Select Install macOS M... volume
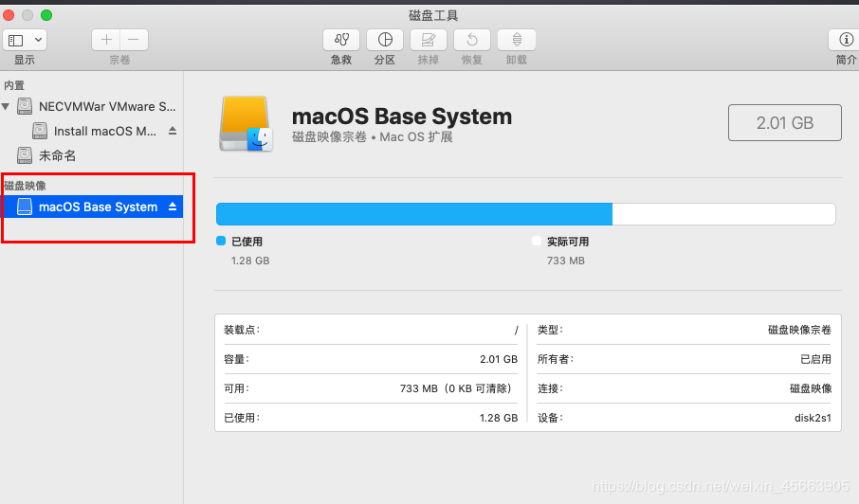The width and height of the screenshot is (859, 504). tap(94, 131)
